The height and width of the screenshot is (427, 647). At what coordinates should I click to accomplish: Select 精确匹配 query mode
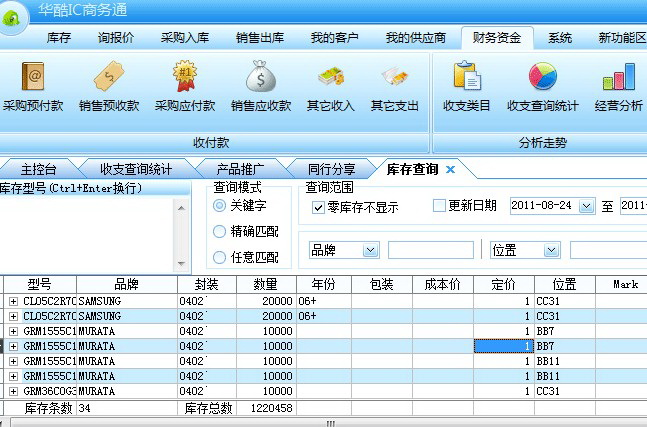(x=219, y=231)
